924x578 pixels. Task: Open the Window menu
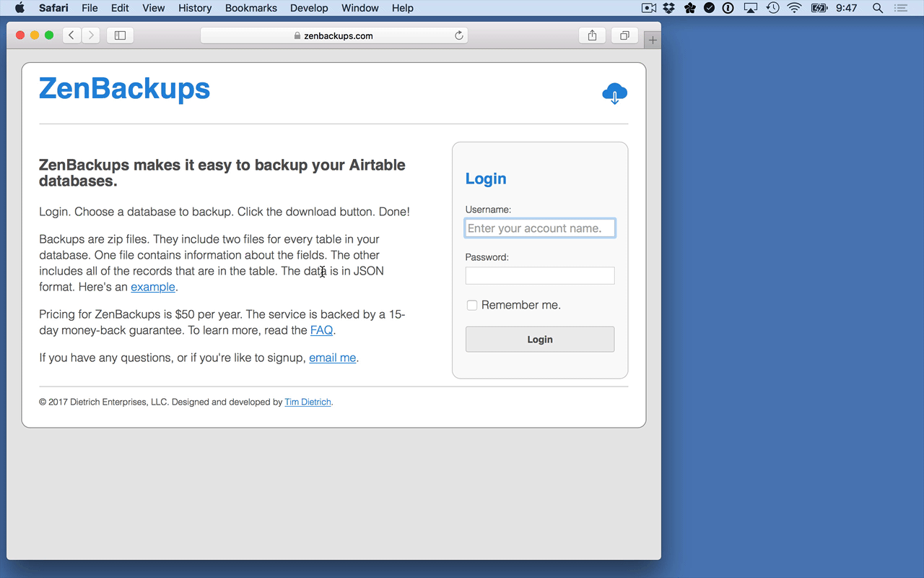tap(360, 8)
